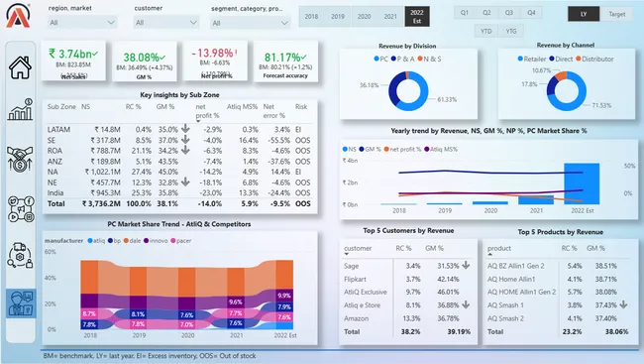Select the 2019 year tab
The image size is (644, 364).
tap(338, 17)
